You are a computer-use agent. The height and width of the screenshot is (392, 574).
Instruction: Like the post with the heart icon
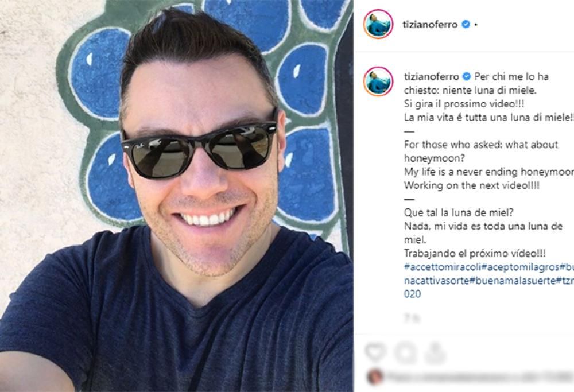375,352
